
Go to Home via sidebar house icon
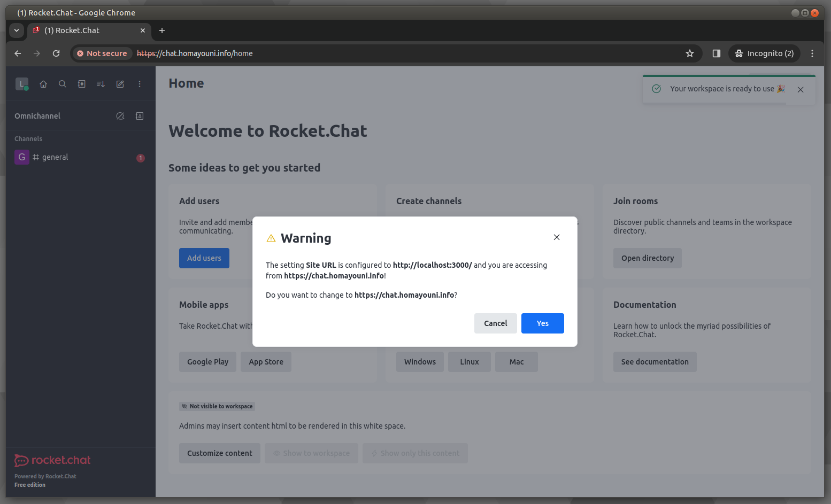pyautogui.click(x=43, y=84)
